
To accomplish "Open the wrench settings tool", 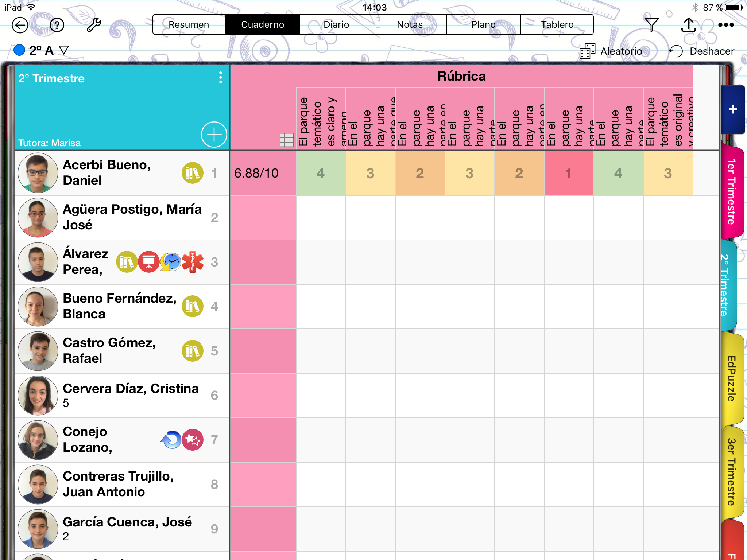I will pos(94,25).
